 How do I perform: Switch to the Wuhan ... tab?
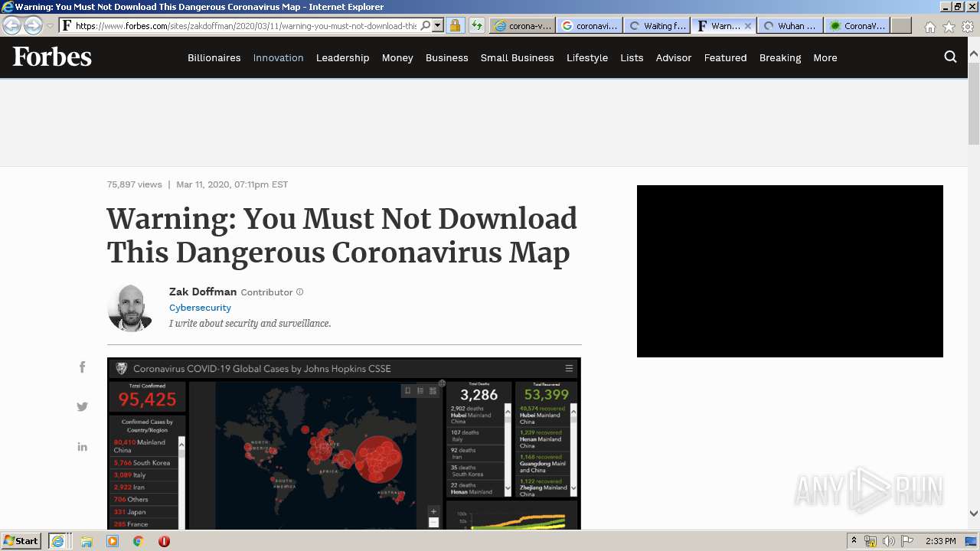pos(790,25)
